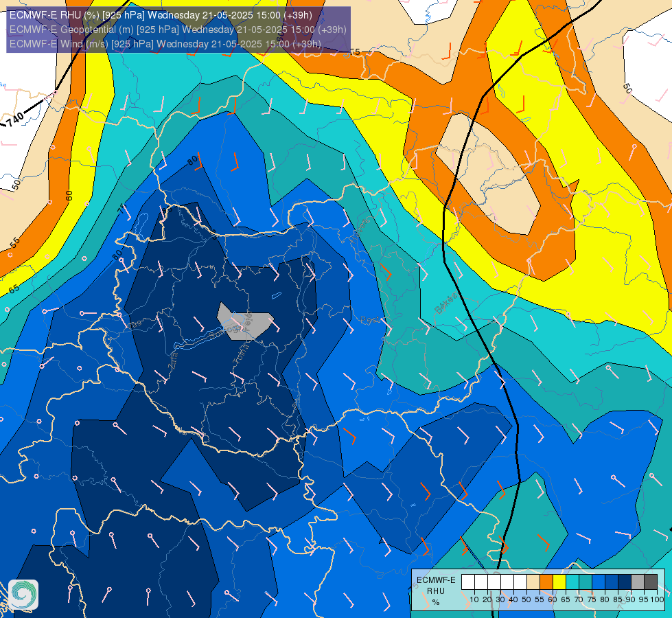Select the ECMWF-E Wind (m/s) layer title

pyautogui.click(x=165, y=44)
